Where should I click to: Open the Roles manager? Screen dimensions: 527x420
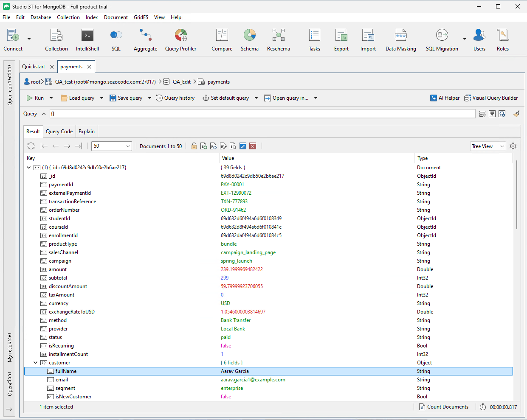click(503, 40)
